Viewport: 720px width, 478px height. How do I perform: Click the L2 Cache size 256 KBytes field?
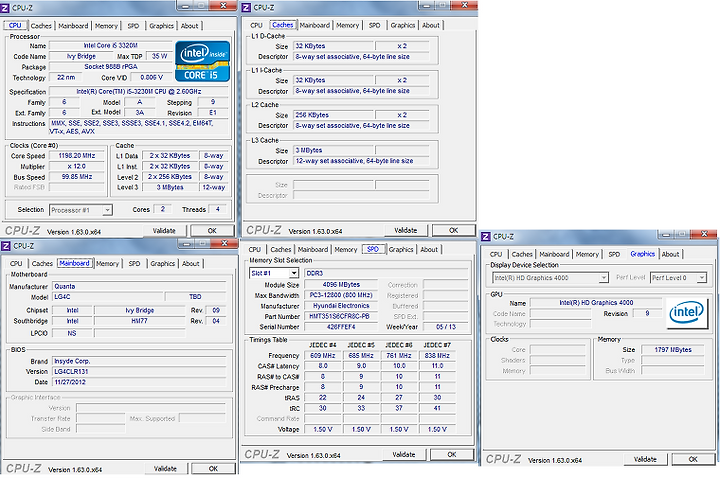click(x=333, y=115)
